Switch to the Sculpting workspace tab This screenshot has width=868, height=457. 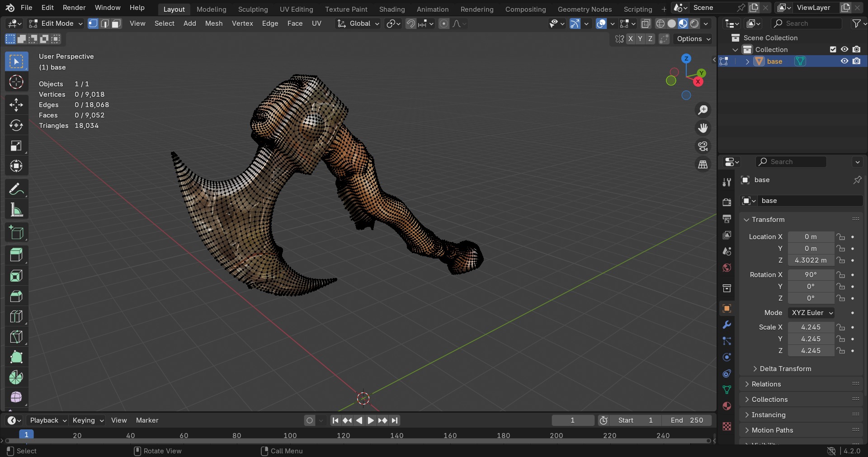pos(253,9)
